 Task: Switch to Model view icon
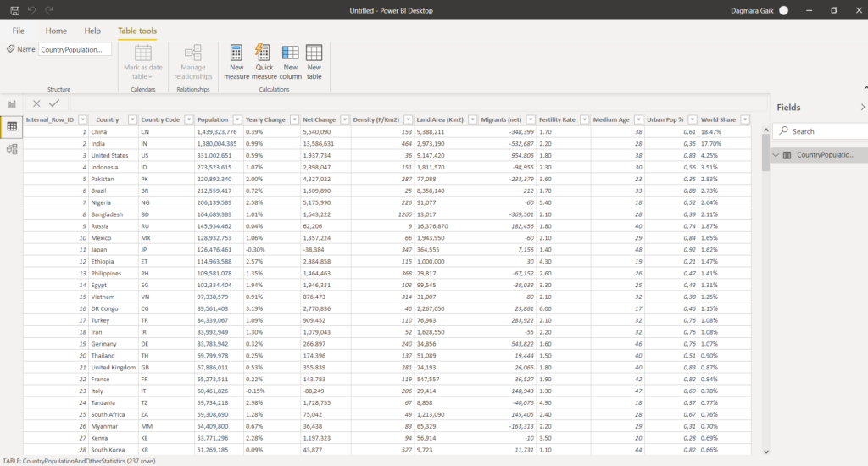[x=12, y=149]
